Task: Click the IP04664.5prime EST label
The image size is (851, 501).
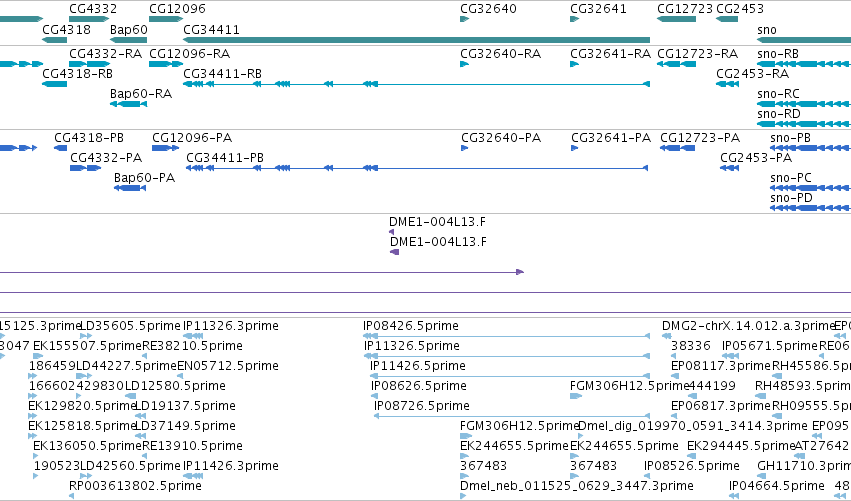Action: coord(777,486)
